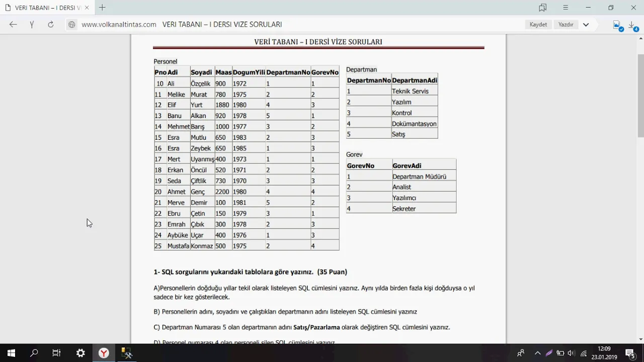644x362 pixels.
Task: Click the 'VERİ TABANI – I DERSİ VİZE SORULARI' heading
Action: tap(318, 42)
